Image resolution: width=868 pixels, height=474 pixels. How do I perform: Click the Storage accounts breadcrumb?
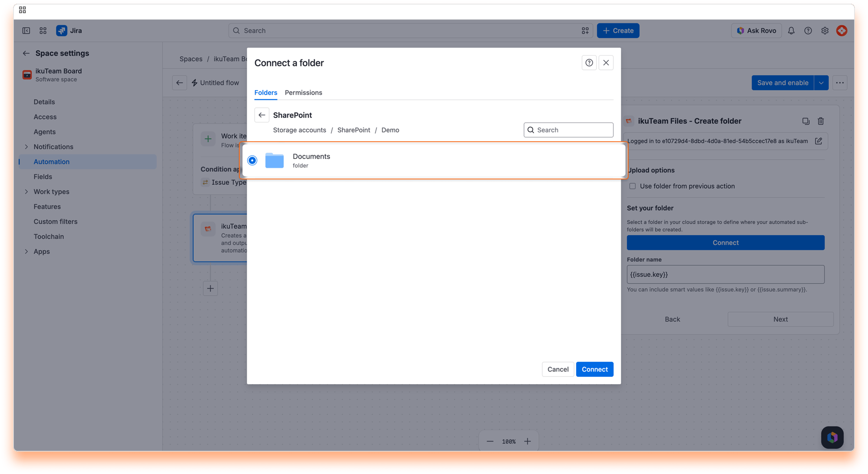click(300, 130)
